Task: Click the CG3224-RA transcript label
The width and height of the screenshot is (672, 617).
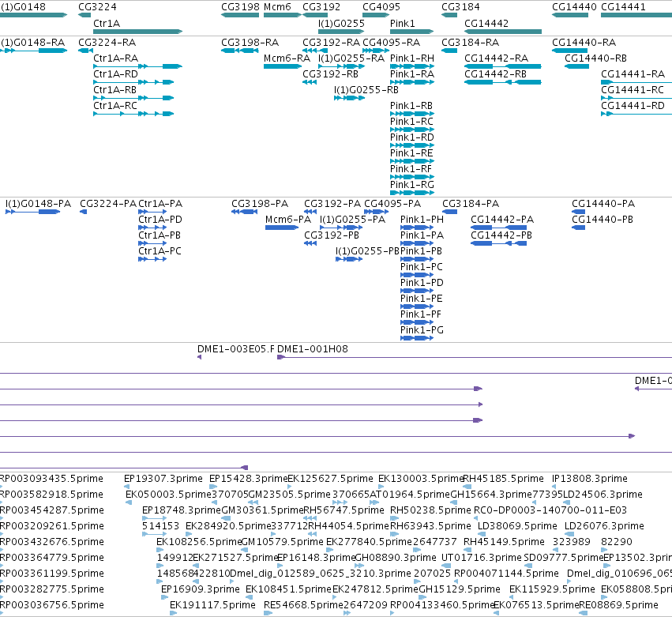Action: (107, 43)
